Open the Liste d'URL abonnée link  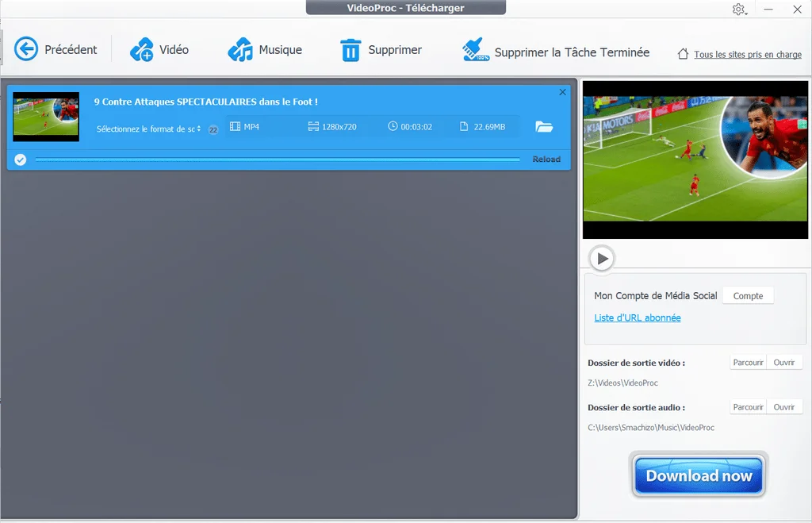(x=638, y=318)
